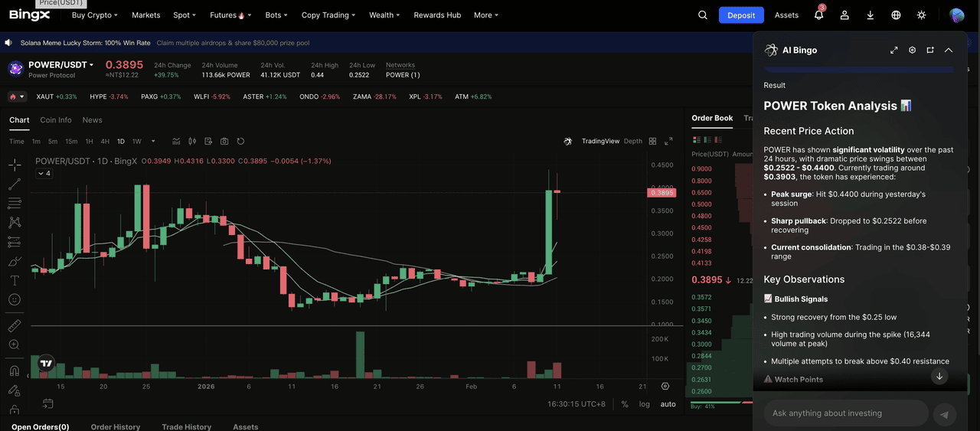Click the notification bell icon
Screen dimensions: 980x431
[x=818, y=15]
